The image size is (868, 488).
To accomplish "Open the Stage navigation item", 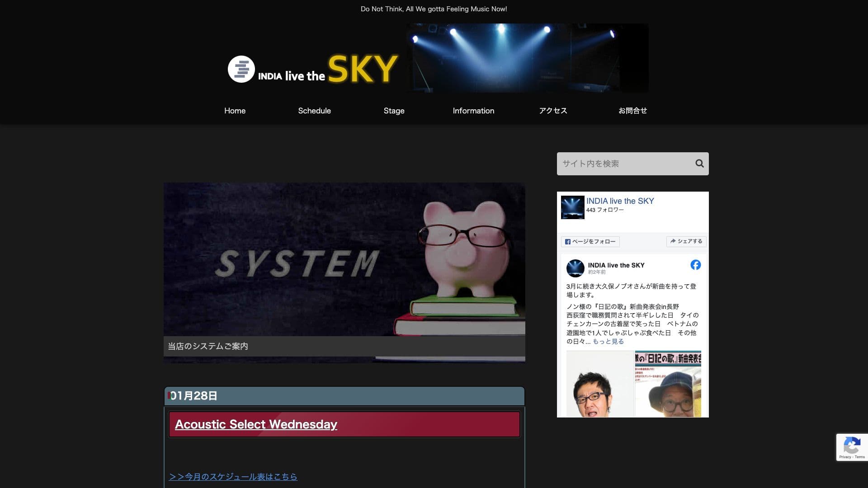I will 394,111.
